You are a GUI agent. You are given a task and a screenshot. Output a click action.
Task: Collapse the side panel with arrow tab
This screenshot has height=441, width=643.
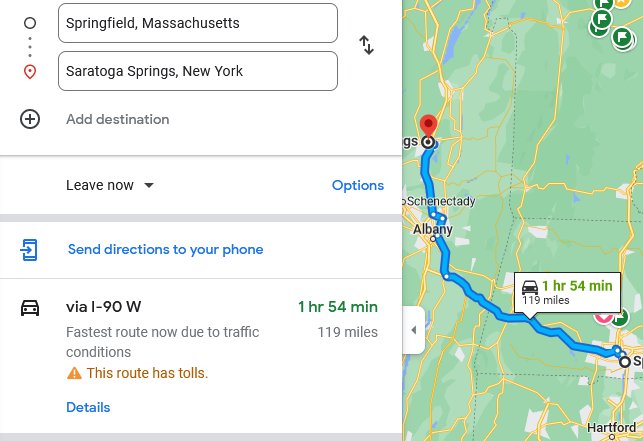pyautogui.click(x=413, y=330)
